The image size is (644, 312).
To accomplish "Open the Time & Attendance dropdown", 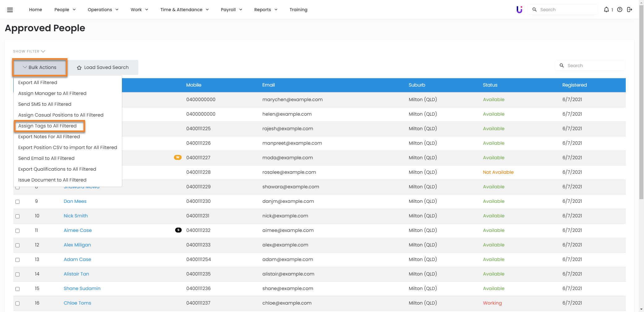I will pos(184,10).
